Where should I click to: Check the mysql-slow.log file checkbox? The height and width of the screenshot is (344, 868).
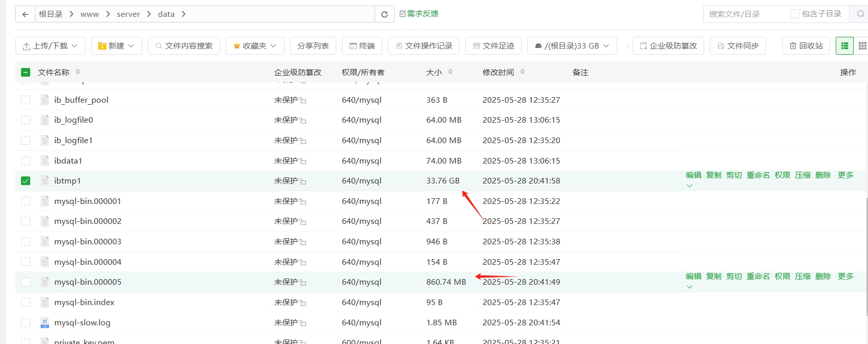(x=26, y=323)
